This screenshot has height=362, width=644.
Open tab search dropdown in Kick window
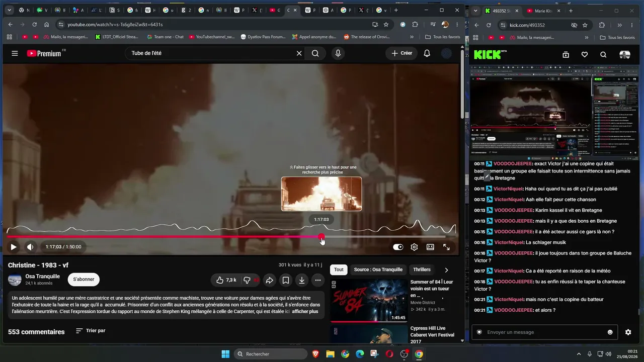475,11
